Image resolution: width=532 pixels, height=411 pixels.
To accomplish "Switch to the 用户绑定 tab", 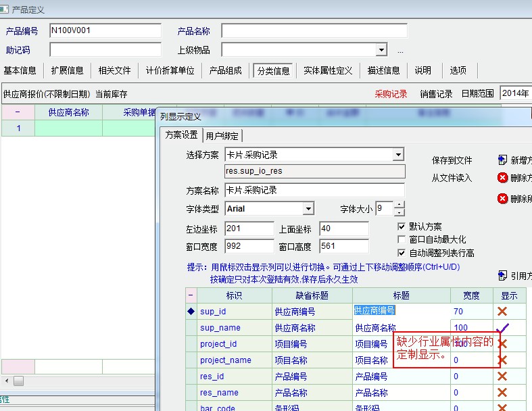I will tap(222, 135).
